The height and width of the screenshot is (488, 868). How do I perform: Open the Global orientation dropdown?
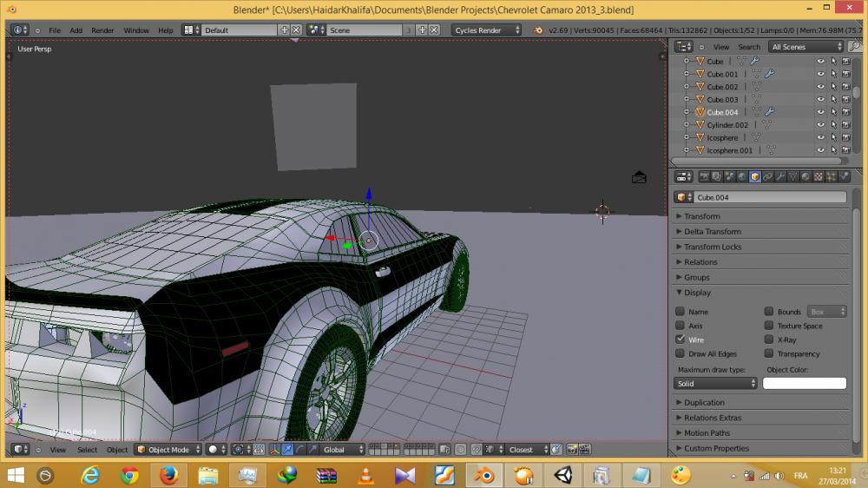(x=343, y=450)
